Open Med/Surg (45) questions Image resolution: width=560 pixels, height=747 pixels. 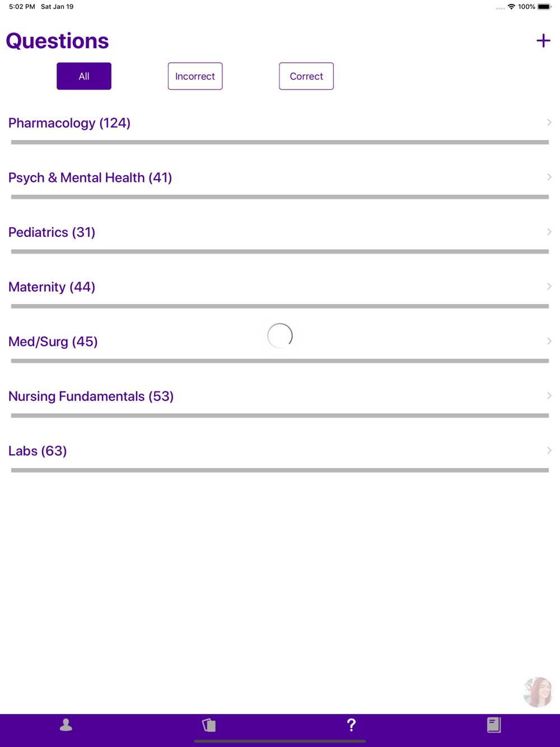(280, 342)
